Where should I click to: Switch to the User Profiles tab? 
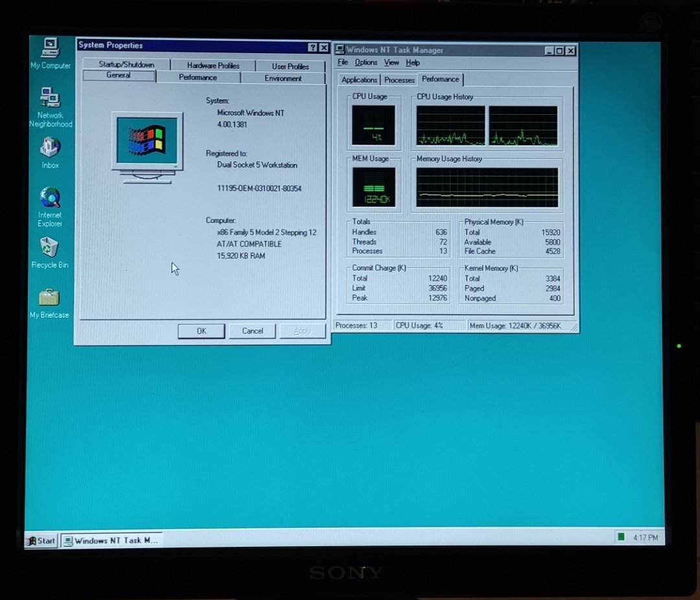290,66
